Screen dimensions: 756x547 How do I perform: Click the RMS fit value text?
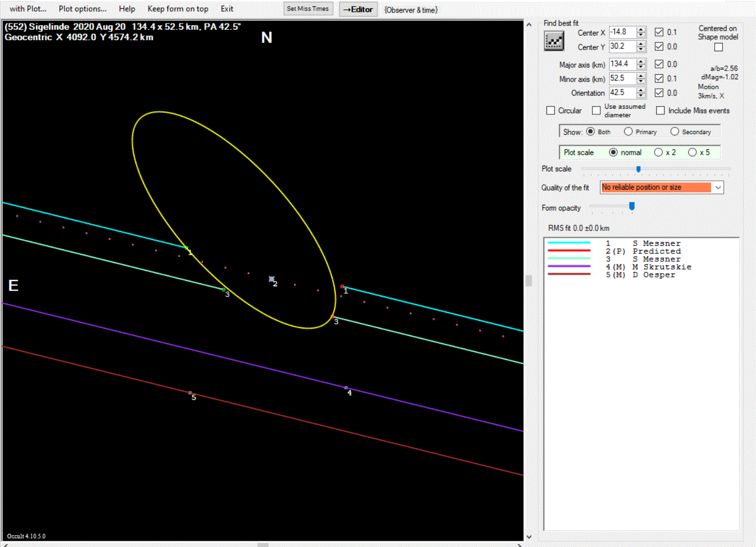coord(579,228)
